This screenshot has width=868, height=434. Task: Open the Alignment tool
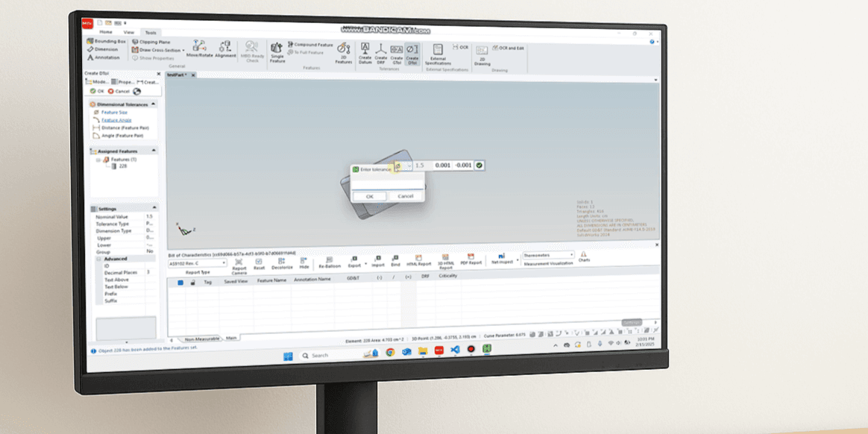tap(225, 48)
